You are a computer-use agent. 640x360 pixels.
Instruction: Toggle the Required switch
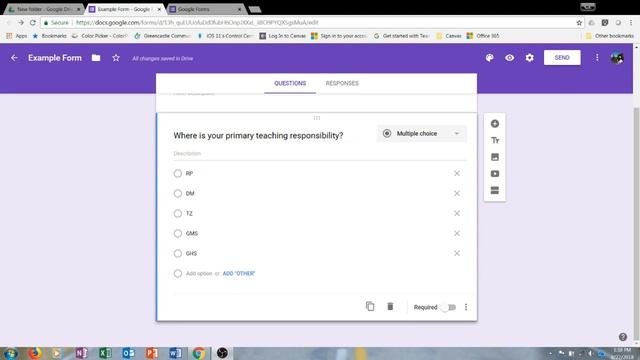(449, 307)
